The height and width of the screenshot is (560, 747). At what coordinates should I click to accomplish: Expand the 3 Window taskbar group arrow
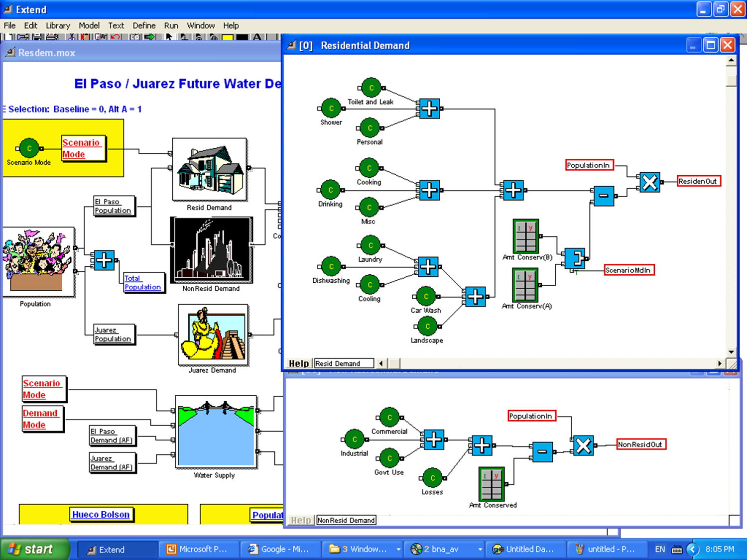398,549
